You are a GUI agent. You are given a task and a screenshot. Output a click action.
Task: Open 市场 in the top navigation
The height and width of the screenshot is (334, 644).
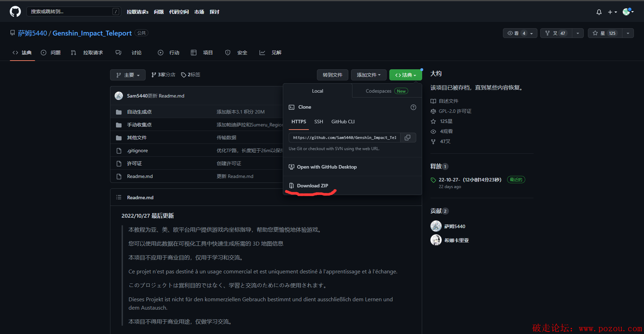coord(199,12)
